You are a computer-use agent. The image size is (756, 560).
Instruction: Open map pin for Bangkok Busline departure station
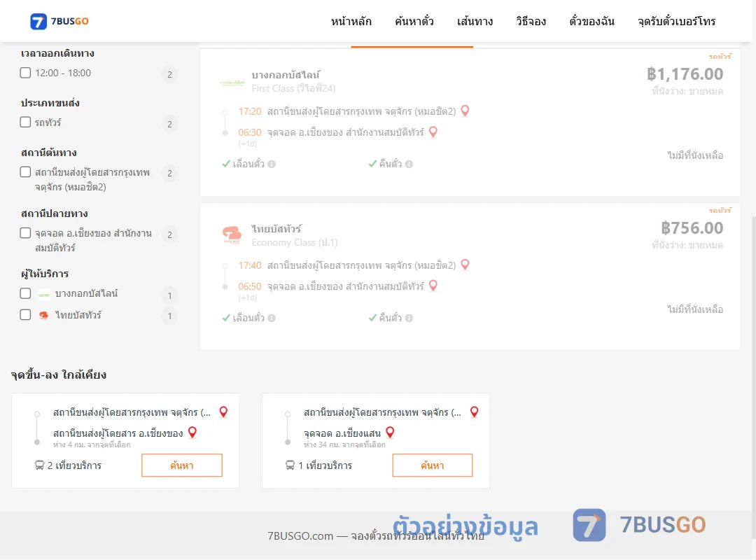465,111
